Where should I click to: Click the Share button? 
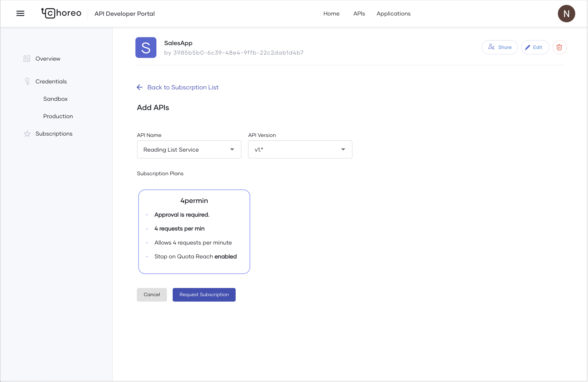click(x=500, y=47)
